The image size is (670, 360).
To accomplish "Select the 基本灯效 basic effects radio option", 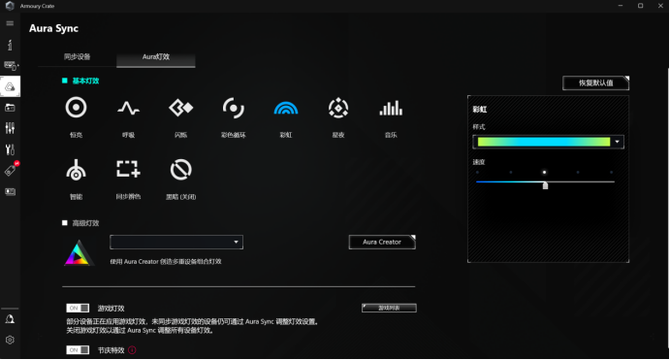I will pyautogui.click(x=65, y=81).
